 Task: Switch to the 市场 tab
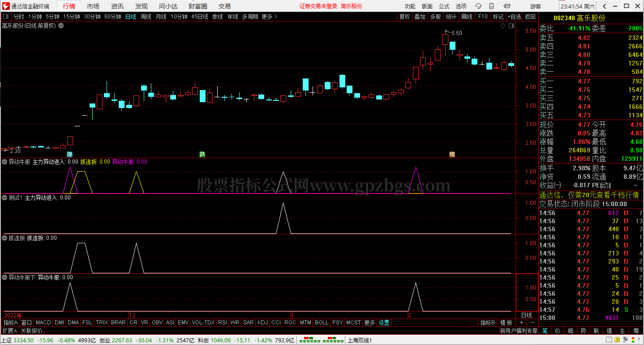[x=93, y=6]
